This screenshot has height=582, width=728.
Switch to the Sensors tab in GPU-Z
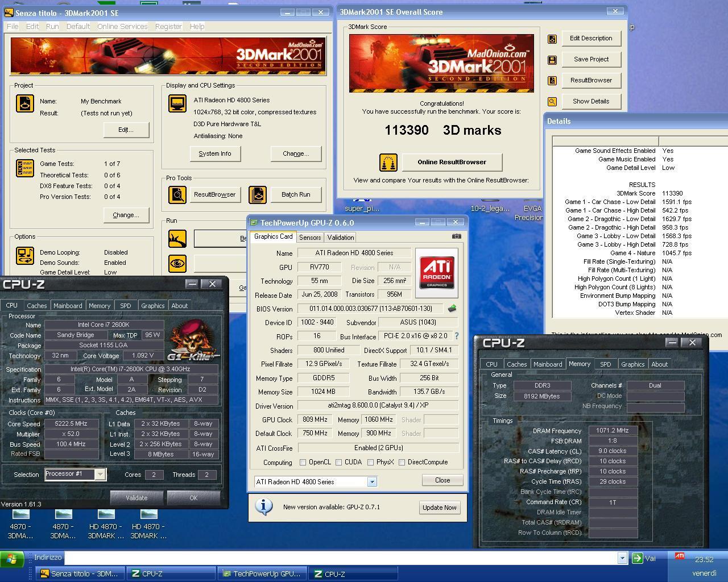point(310,238)
